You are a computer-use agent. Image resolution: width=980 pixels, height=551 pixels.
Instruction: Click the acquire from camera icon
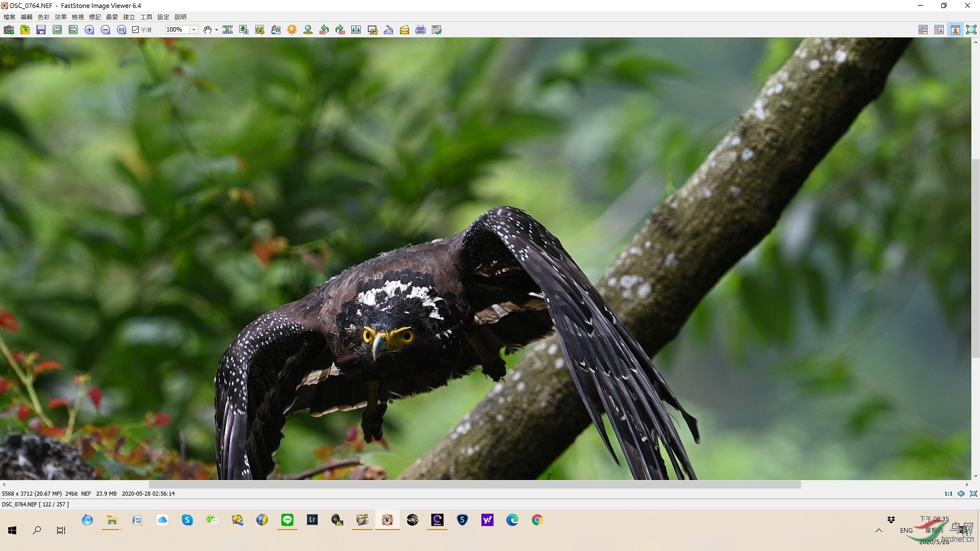point(9,30)
